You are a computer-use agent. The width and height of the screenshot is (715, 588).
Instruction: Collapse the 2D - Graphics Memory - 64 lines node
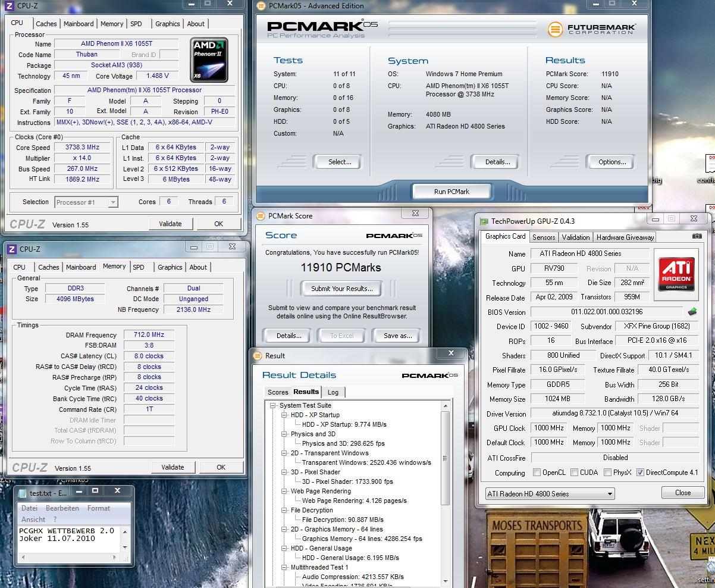click(284, 530)
